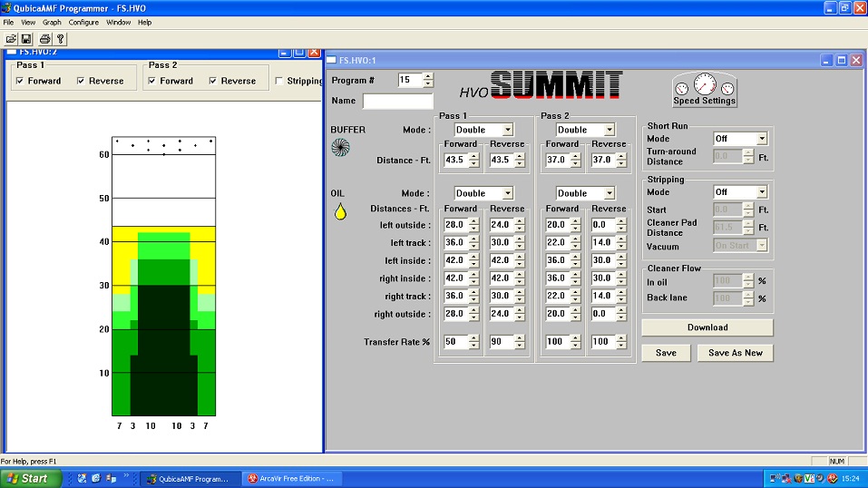Enable the Stripping checkbox
The image size is (868, 488).
point(279,81)
